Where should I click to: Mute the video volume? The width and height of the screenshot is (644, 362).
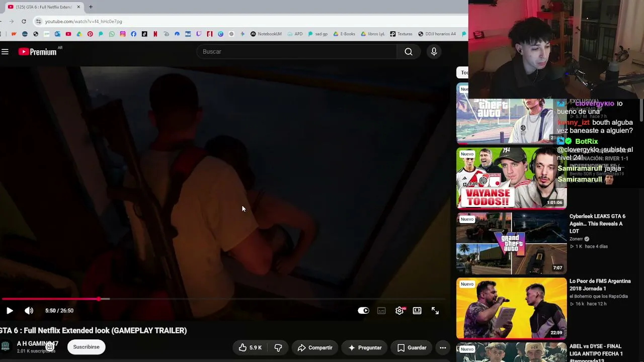(x=29, y=311)
